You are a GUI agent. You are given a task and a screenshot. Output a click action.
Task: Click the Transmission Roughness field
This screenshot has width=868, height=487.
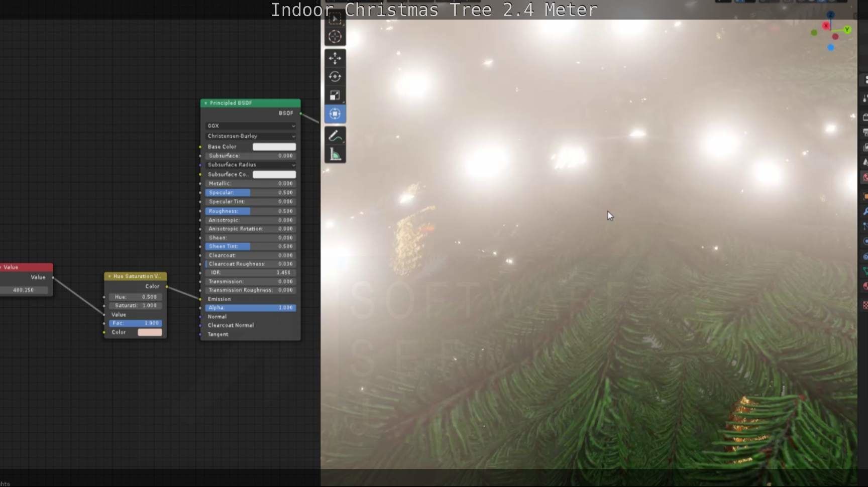(x=251, y=290)
